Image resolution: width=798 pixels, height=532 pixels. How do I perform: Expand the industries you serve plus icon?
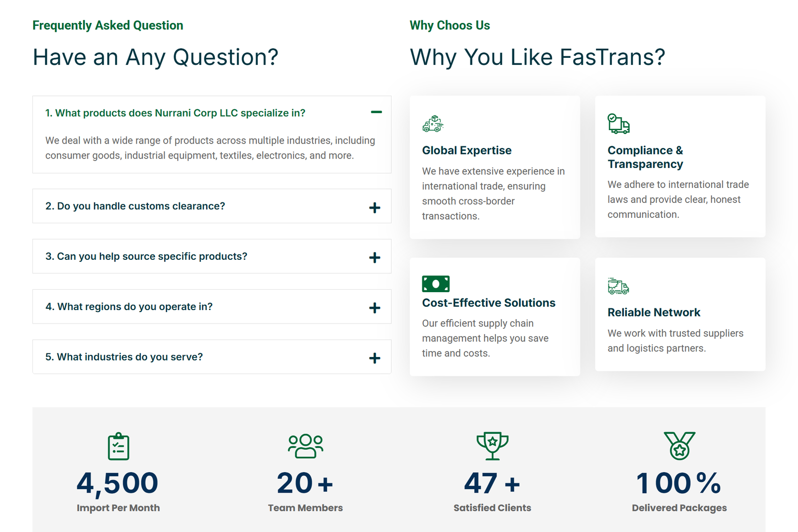point(375,358)
